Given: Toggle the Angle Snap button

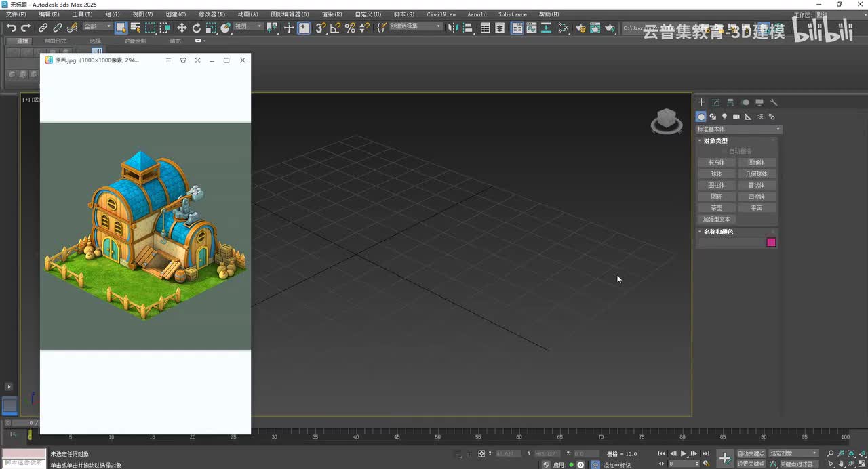Looking at the screenshot, I should coord(335,28).
